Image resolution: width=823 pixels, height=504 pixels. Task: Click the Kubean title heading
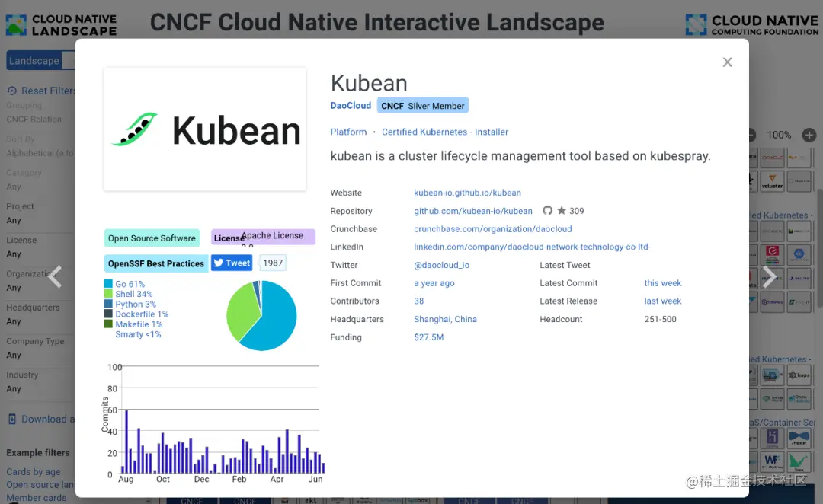pos(369,84)
